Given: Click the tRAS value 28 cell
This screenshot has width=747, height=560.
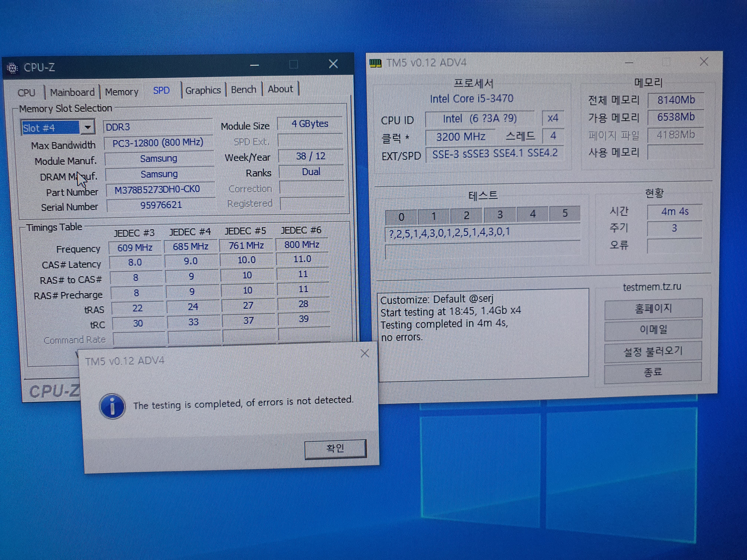Looking at the screenshot, I should click(303, 304).
